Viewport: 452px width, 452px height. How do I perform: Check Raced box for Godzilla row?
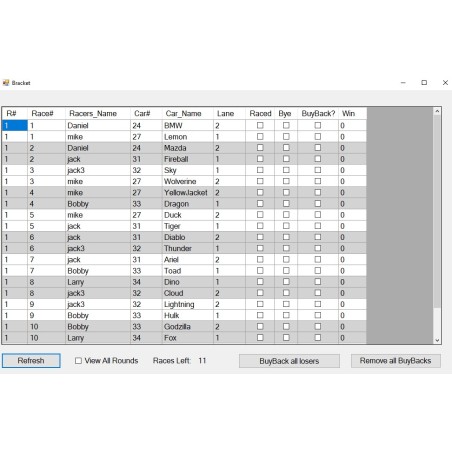click(260, 326)
